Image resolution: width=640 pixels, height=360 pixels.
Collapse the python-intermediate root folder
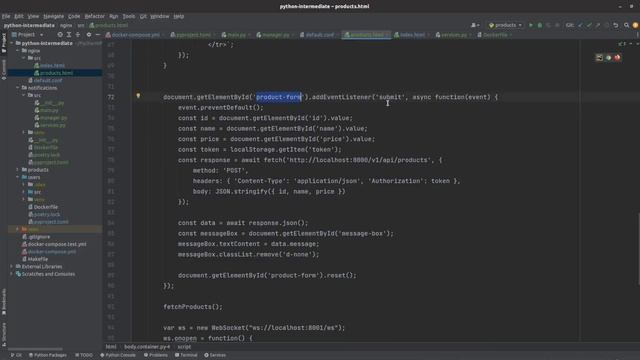point(12,43)
